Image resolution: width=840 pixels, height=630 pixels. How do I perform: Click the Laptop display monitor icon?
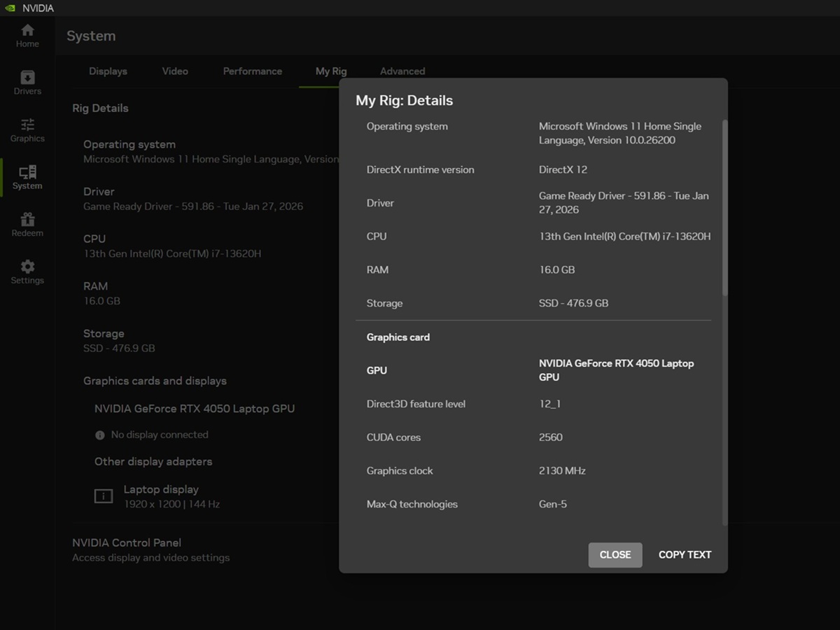(104, 496)
